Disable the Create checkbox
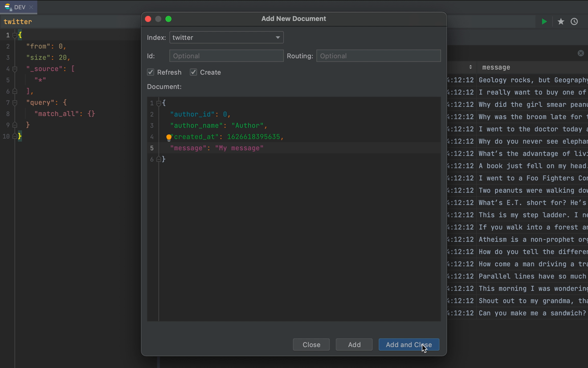 193,72
